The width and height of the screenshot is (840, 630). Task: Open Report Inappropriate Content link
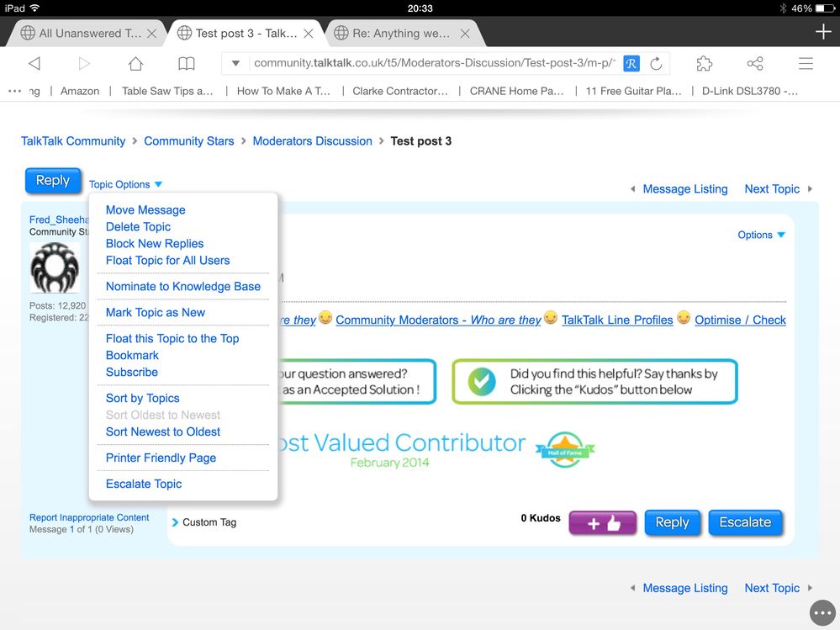[x=89, y=517]
